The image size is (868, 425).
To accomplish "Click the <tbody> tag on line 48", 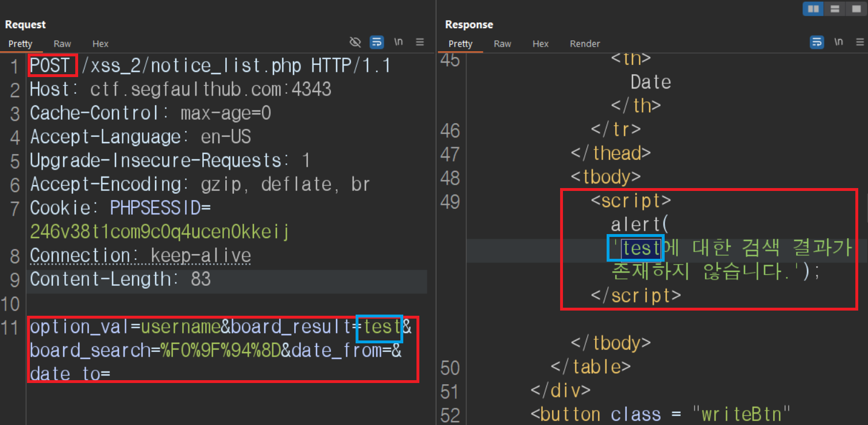I will (x=605, y=177).
